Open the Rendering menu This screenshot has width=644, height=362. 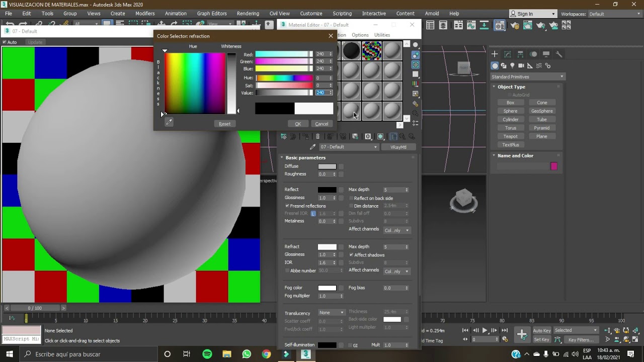248,14
